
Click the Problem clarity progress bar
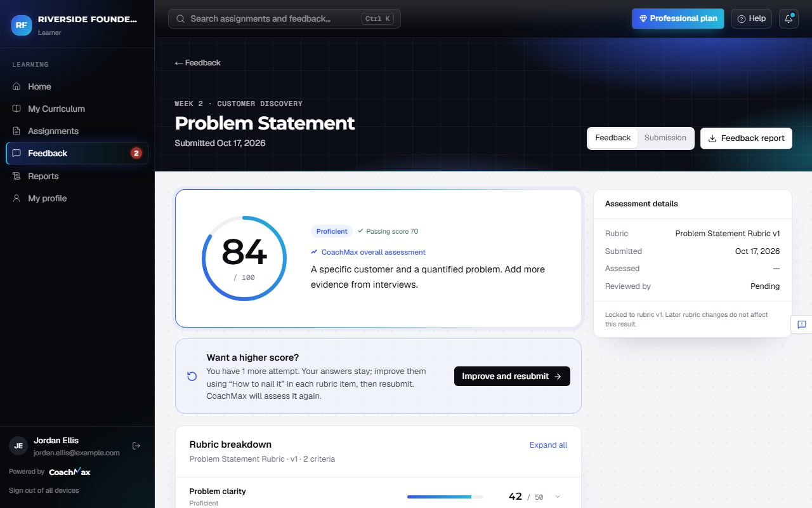pos(445,497)
